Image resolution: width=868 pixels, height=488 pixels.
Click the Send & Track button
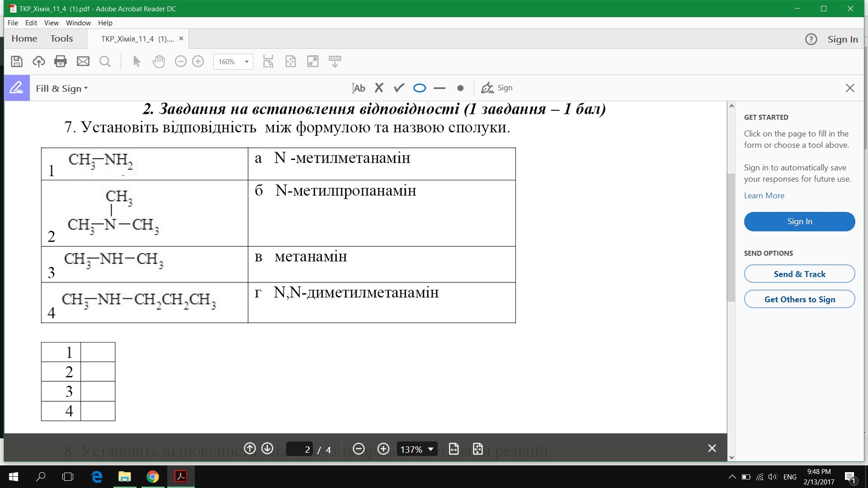pos(799,274)
